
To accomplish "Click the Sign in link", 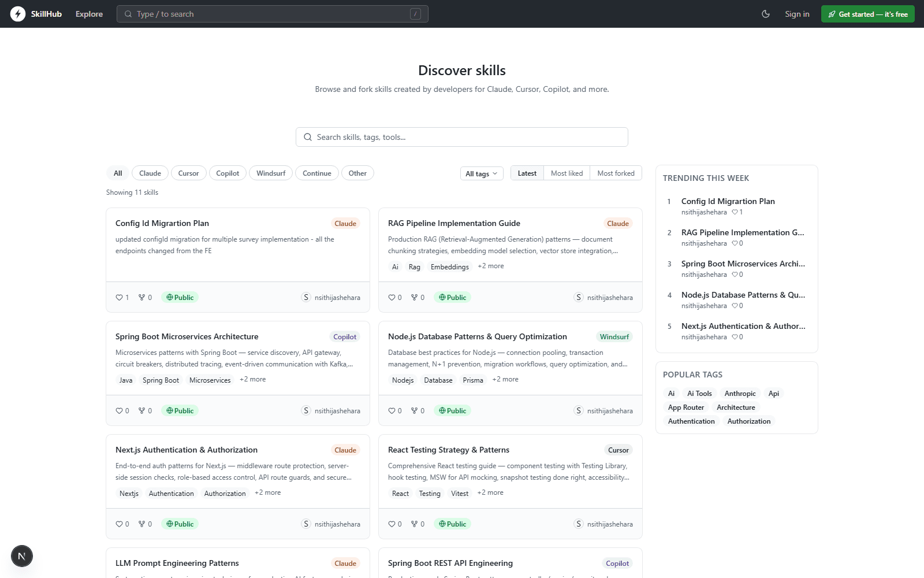I will 797,14.
